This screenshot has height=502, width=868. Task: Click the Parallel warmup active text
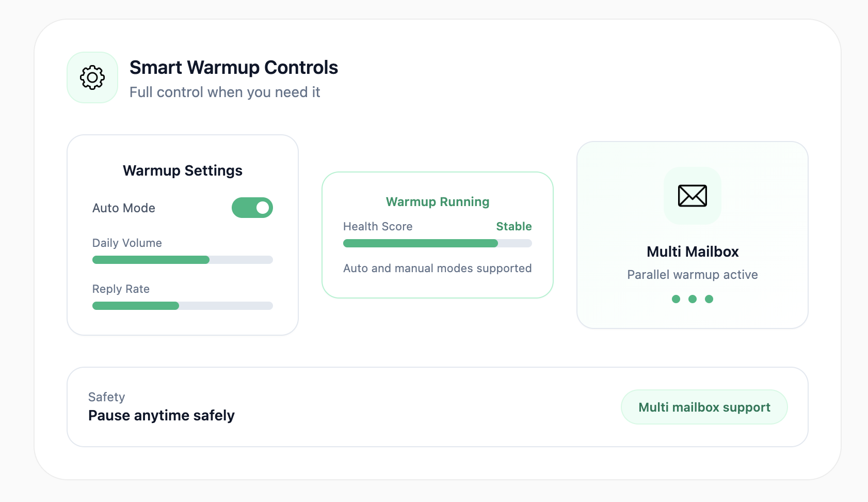(693, 275)
